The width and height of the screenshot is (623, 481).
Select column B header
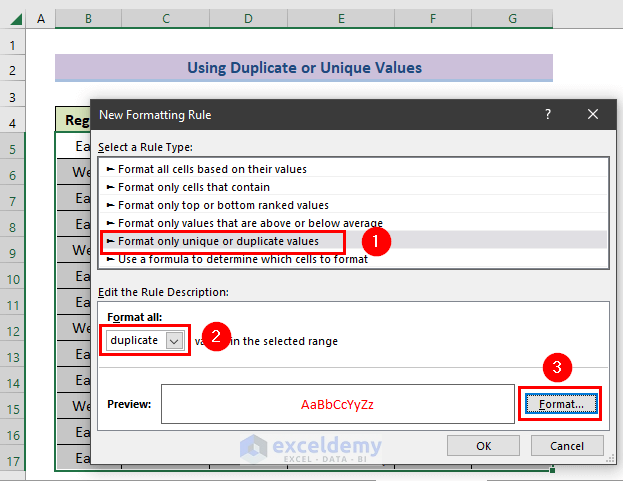88,19
